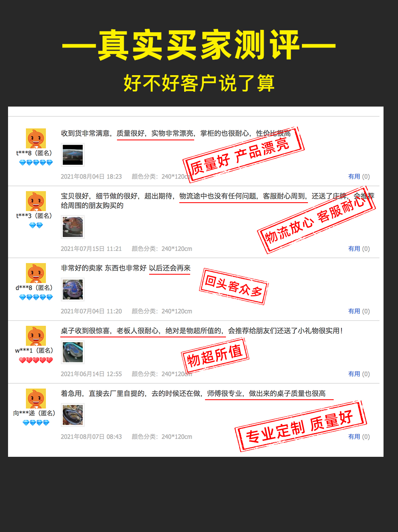Click the avatar of reviewer t***3
The height and width of the screenshot is (532, 398).
point(36,201)
